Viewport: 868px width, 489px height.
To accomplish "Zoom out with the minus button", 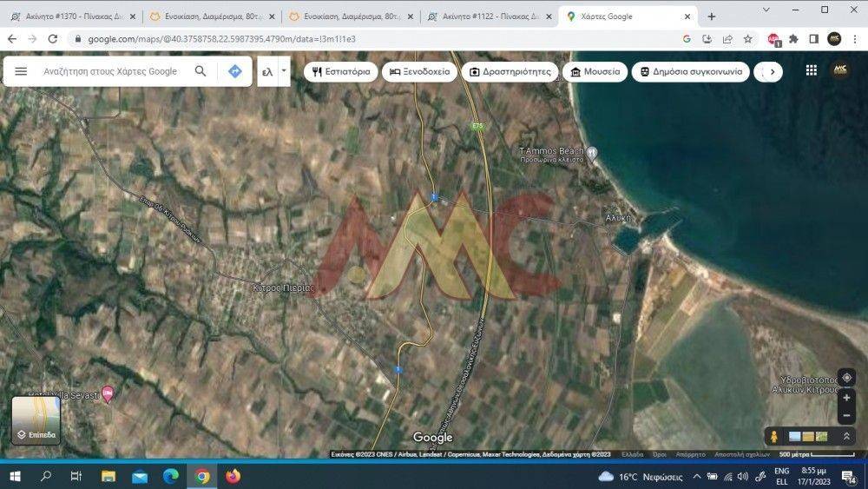I will point(846,416).
